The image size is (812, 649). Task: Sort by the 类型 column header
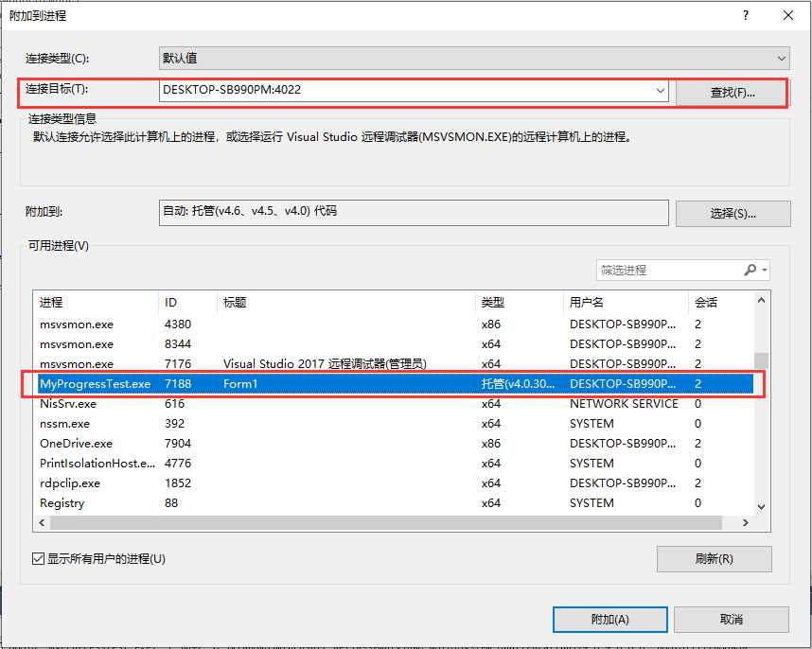click(519, 302)
